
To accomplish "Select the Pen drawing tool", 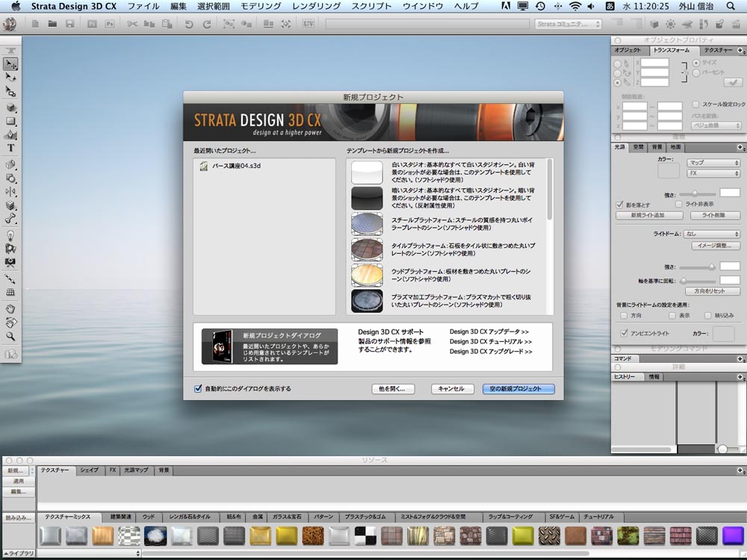I will tap(10, 134).
